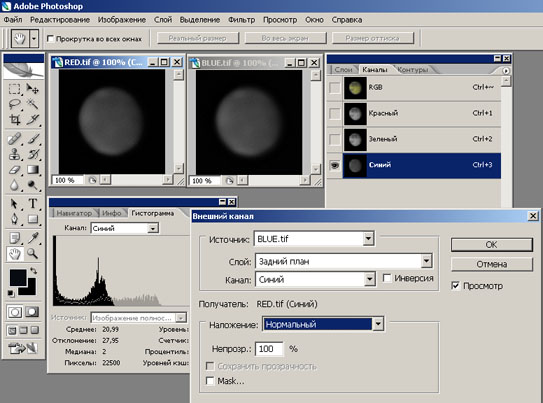Open the 'Источник' BLUE.tif dropdown

point(368,239)
